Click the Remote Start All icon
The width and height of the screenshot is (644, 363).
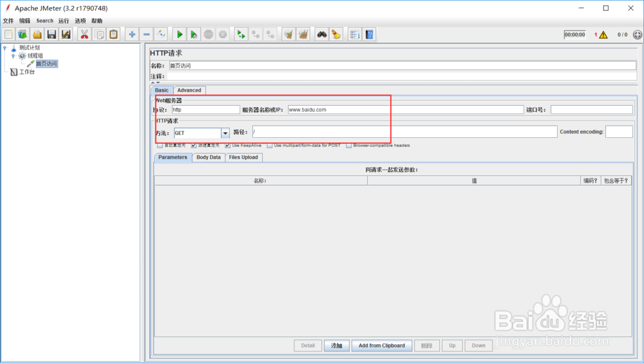tap(241, 35)
